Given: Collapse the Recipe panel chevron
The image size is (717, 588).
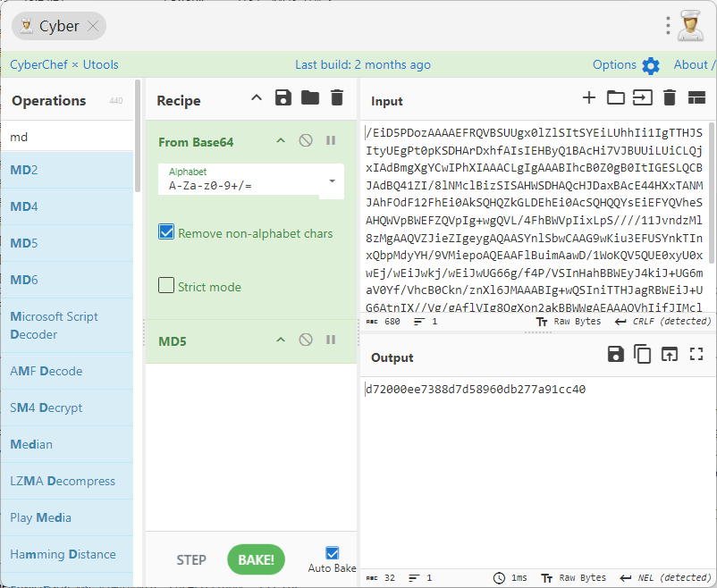Looking at the screenshot, I should pyautogui.click(x=257, y=97).
